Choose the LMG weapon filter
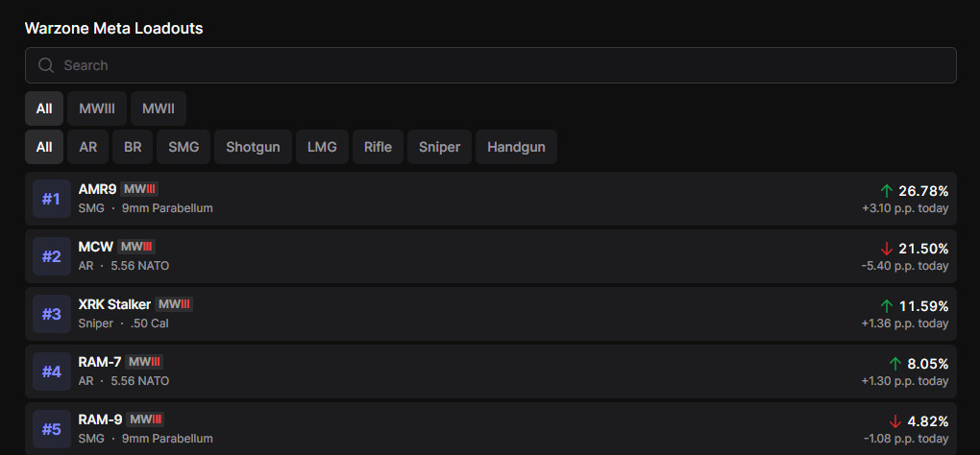The image size is (980, 455). click(322, 147)
